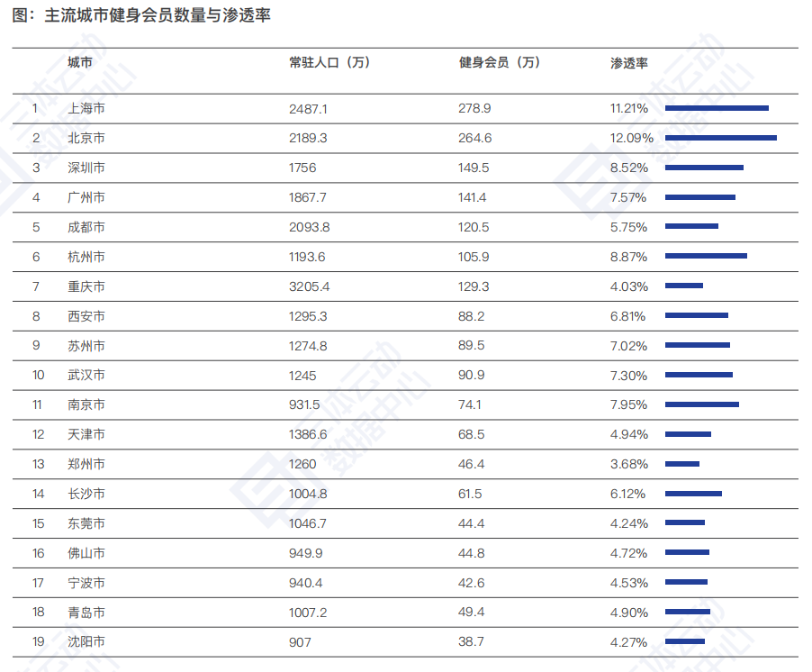Click the 长沙市 city name
The height and width of the screenshot is (672, 812).
[86, 494]
